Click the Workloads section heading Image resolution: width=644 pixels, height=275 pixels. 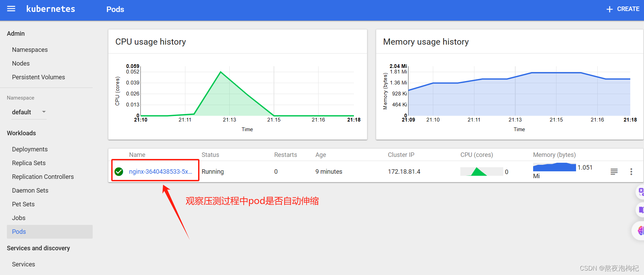click(21, 133)
